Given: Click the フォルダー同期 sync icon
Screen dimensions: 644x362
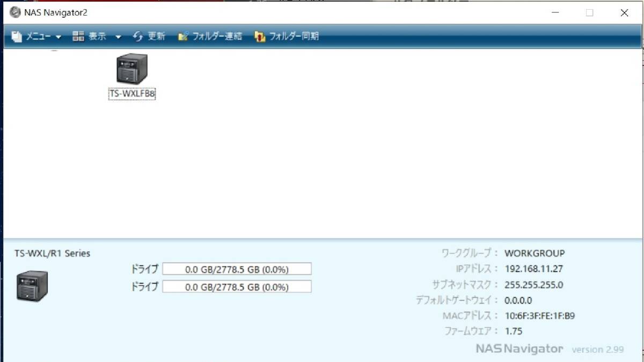Looking at the screenshot, I should tap(260, 36).
